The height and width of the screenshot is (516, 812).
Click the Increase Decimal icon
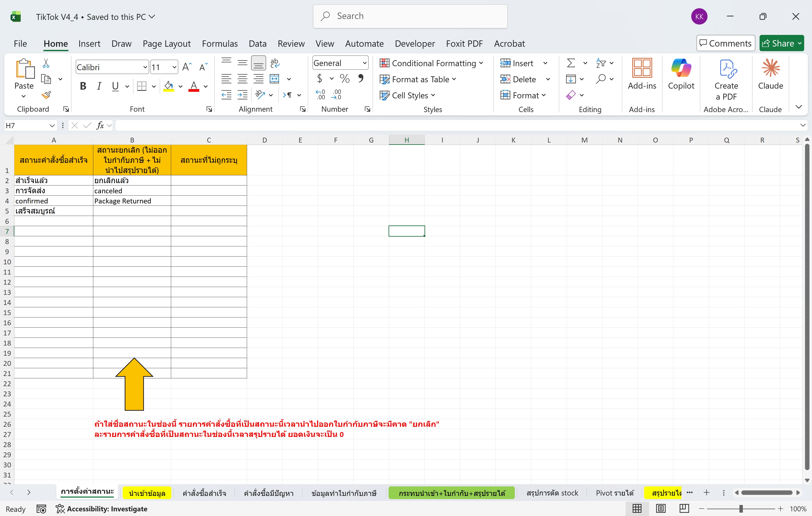click(320, 95)
